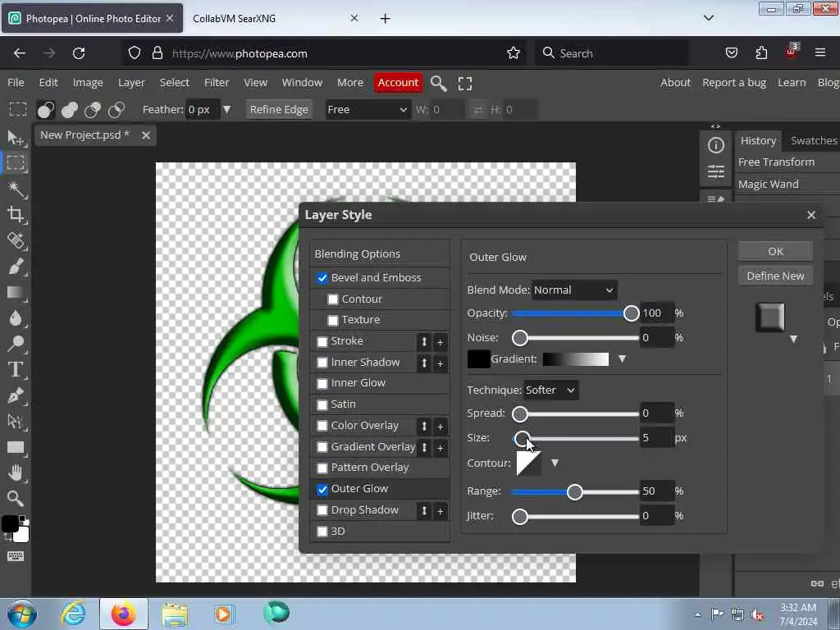The height and width of the screenshot is (630, 840).
Task: Select the Hand tool
Action: tap(16, 472)
